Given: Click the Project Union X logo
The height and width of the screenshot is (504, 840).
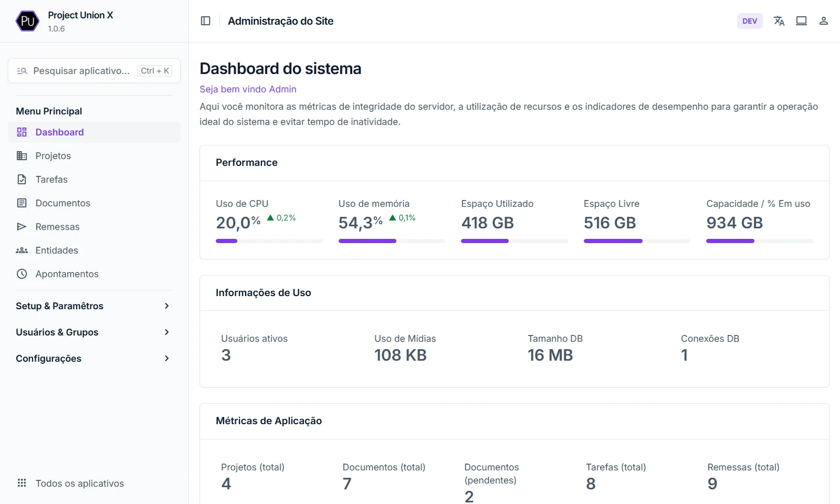Looking at the screenshot, I should (27, 22).
